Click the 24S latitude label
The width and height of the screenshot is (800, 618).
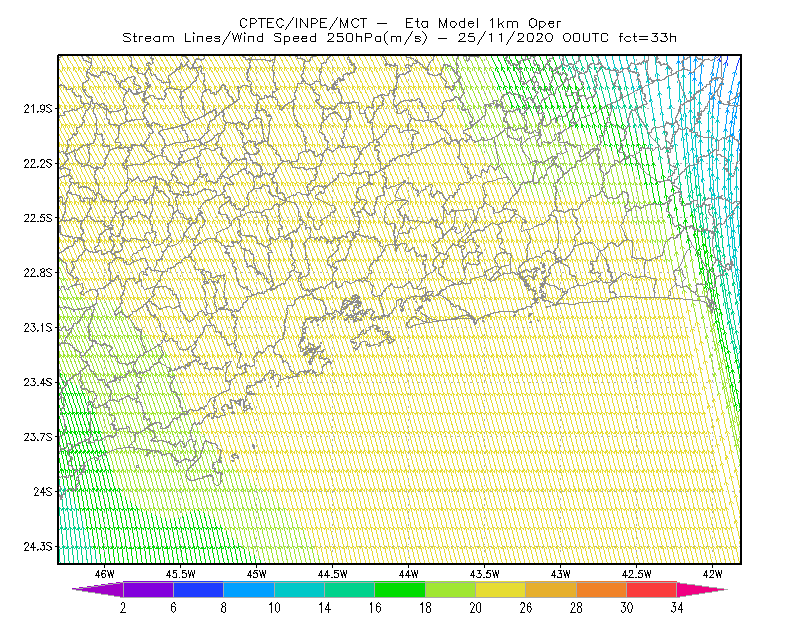pyautogui.click(x=43, y=491)
